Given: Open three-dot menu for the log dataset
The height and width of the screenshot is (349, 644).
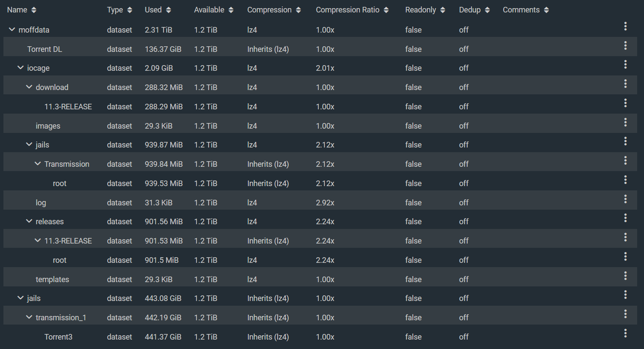Looking at the screenshot, I should tap(625, 199).
